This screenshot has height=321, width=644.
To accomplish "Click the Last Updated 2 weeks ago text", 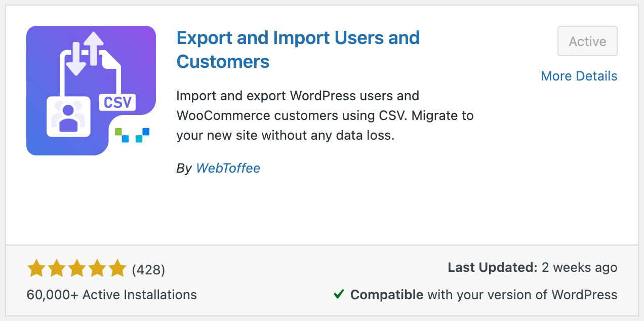I will coord(532,267).
